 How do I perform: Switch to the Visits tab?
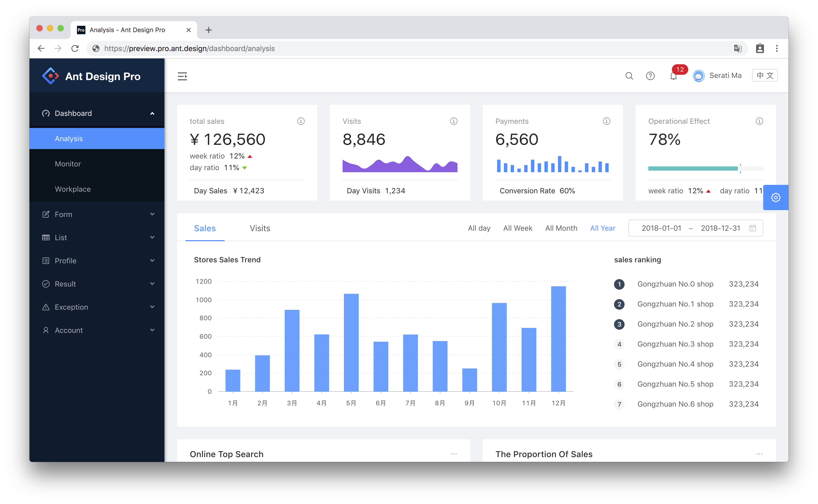pyautogui.click(x=259, y=228)
